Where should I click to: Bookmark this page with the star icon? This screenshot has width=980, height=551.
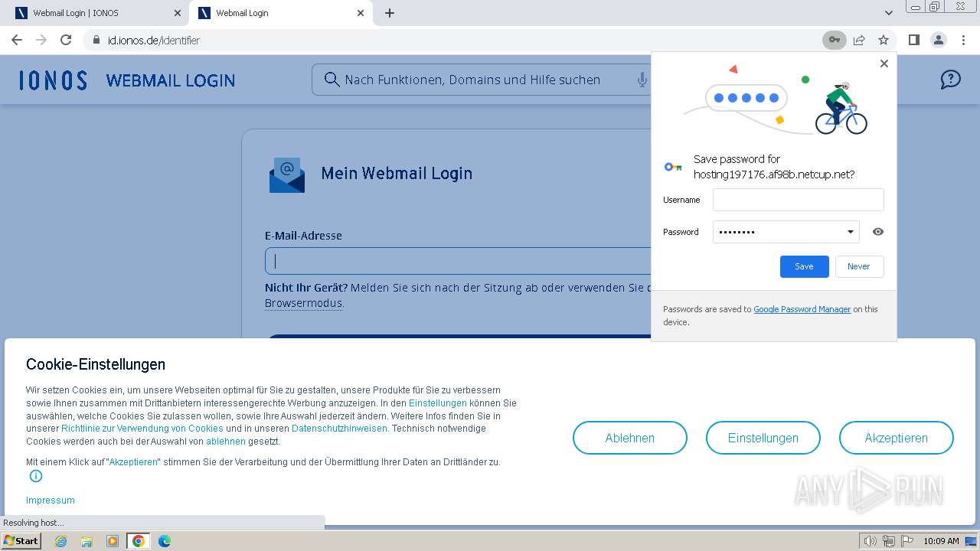[884, 40]
